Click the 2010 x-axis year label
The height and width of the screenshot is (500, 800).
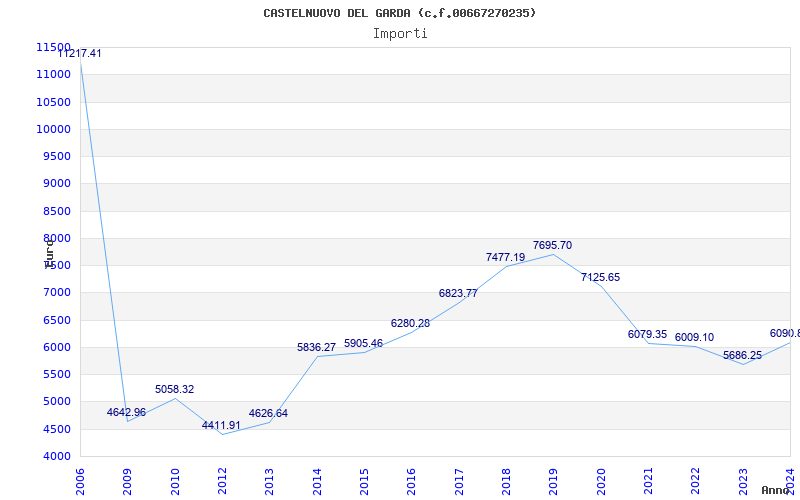(175, 482)
